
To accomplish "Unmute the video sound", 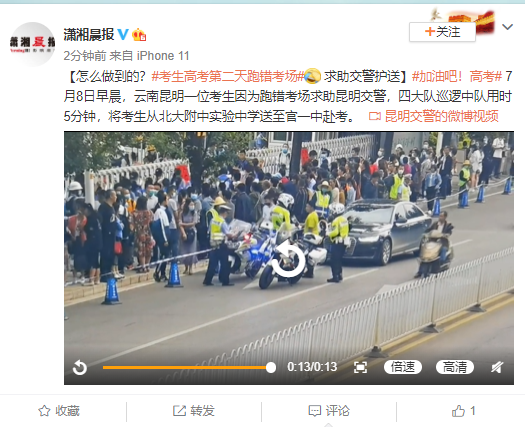I will (x=497, y=367).
